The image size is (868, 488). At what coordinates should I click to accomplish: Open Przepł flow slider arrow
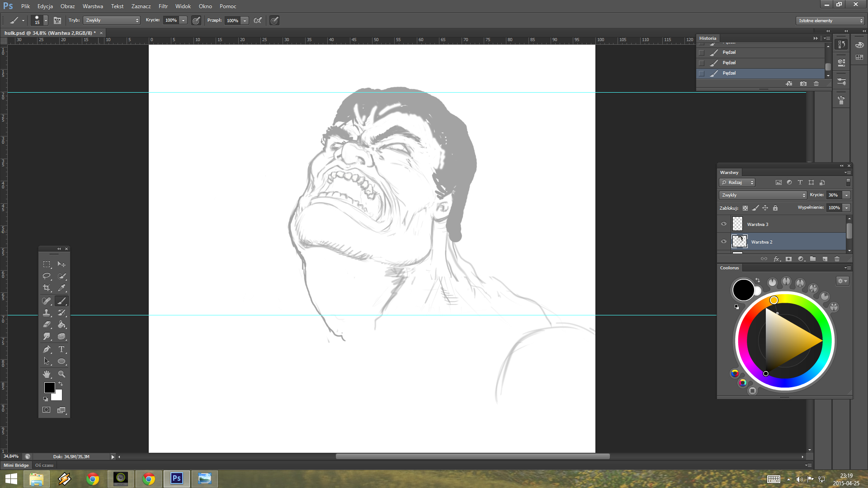[x=245, y=20]
